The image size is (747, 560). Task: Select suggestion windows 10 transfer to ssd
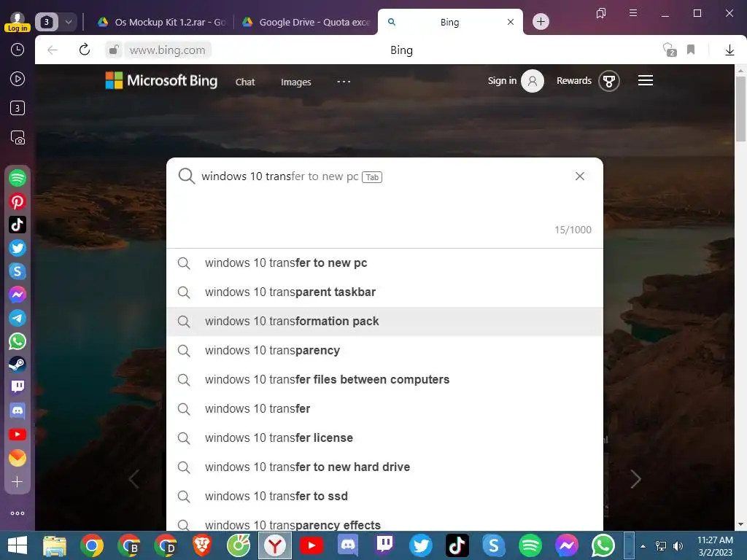(x=384, y=496)
